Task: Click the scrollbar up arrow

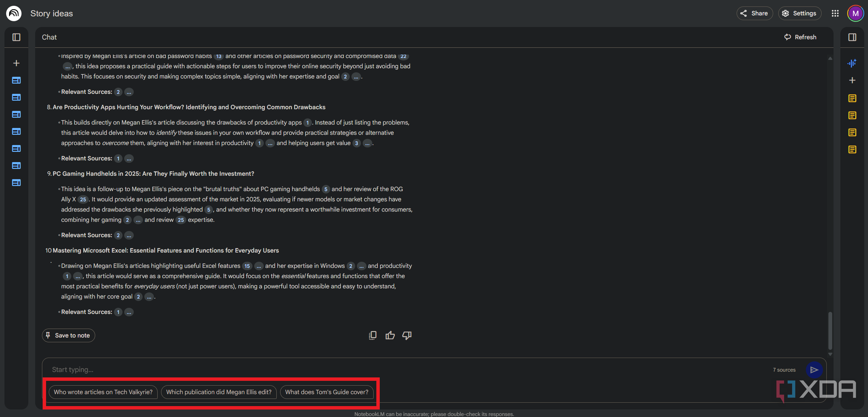Action: click(x=830, y=58)
